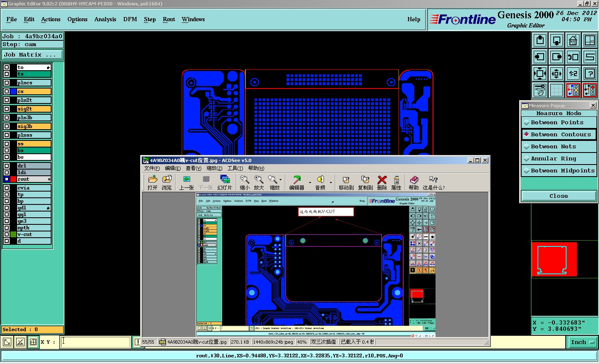Viewport: 599px width, 364px height.
Task: Open the Inch units dropdown
Action: (582, 342)
